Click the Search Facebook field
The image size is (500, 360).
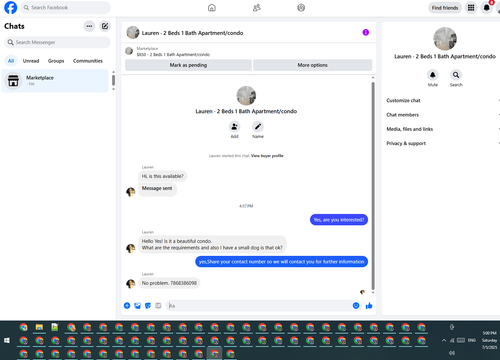65,8
